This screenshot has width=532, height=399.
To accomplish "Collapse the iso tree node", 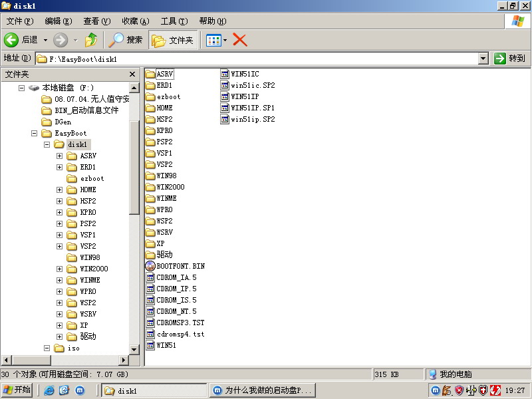I will click(x=47, y=348).
